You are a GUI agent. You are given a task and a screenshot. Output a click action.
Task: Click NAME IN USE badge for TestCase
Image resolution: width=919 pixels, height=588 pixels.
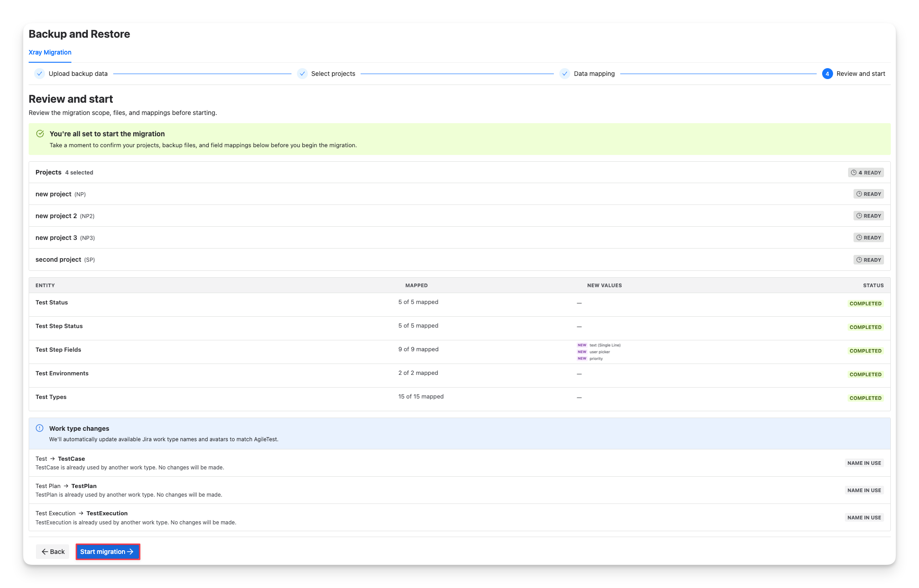point(864,463)
